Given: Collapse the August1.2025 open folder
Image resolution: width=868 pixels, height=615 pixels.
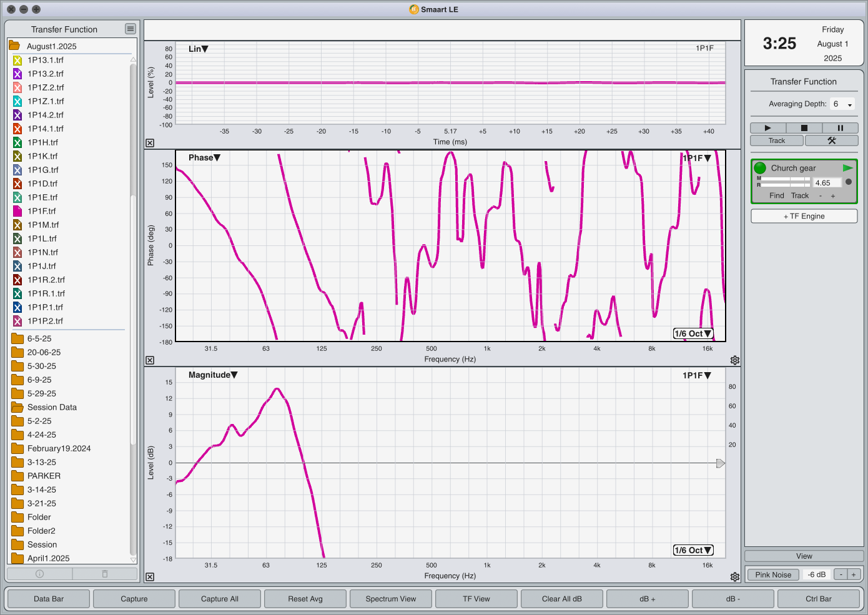Looking at the screenshot, I should 14,46.
